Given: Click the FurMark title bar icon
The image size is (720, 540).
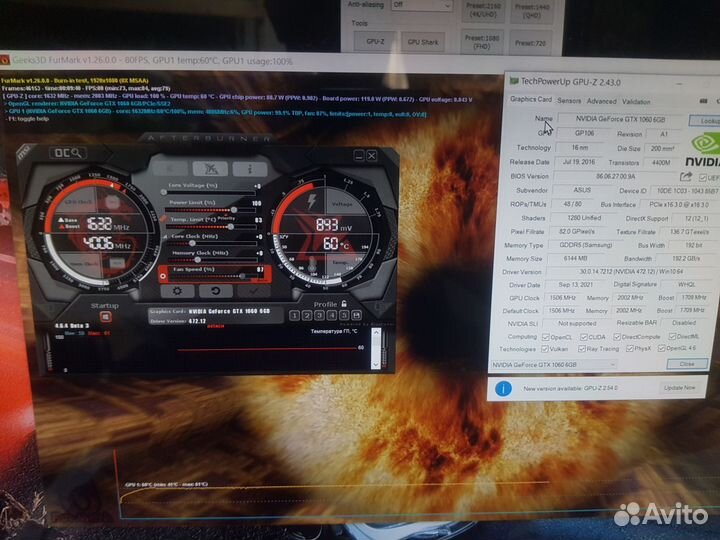Looking at the screenshot, I should point(5,60).
